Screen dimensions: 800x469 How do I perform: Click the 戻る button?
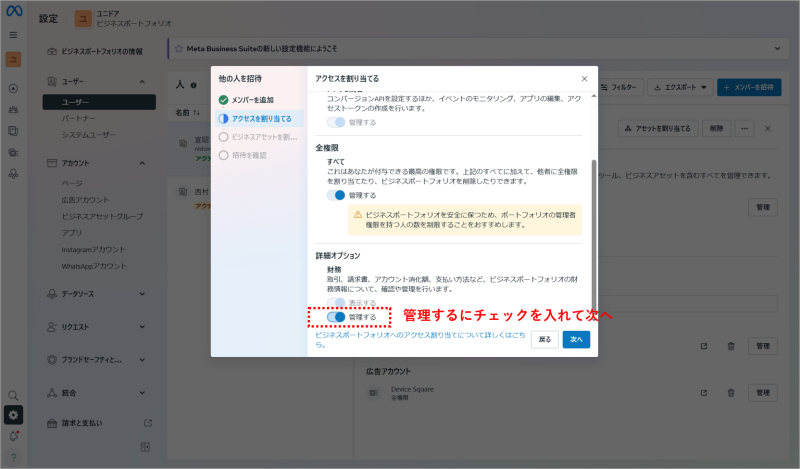[544, 339]
